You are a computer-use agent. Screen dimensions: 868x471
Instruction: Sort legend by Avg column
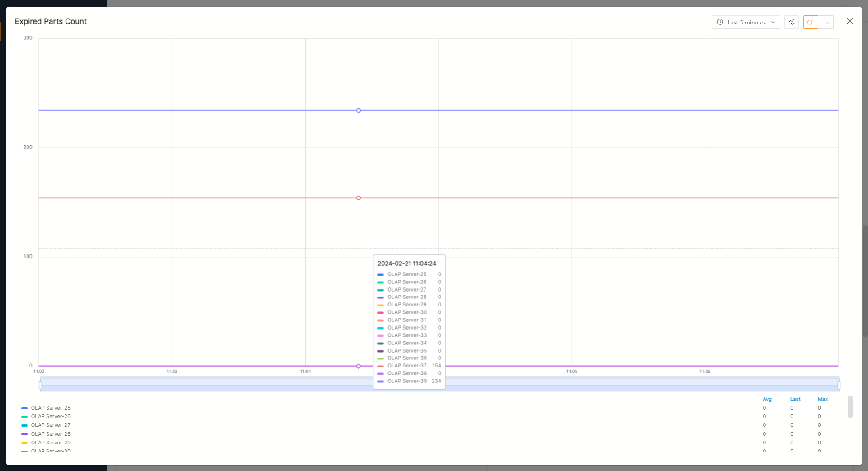pos(767,399)
